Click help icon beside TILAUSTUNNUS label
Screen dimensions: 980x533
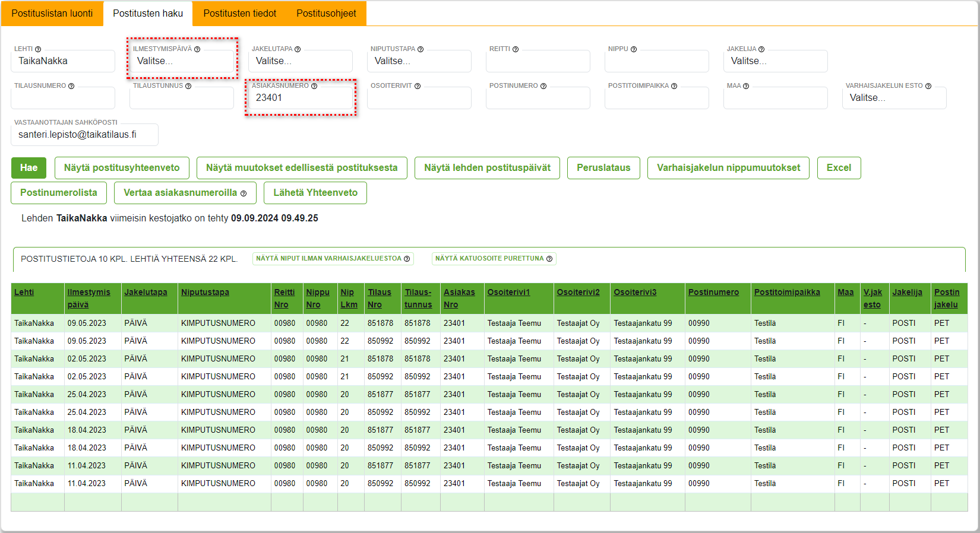[x=188, y=86]
